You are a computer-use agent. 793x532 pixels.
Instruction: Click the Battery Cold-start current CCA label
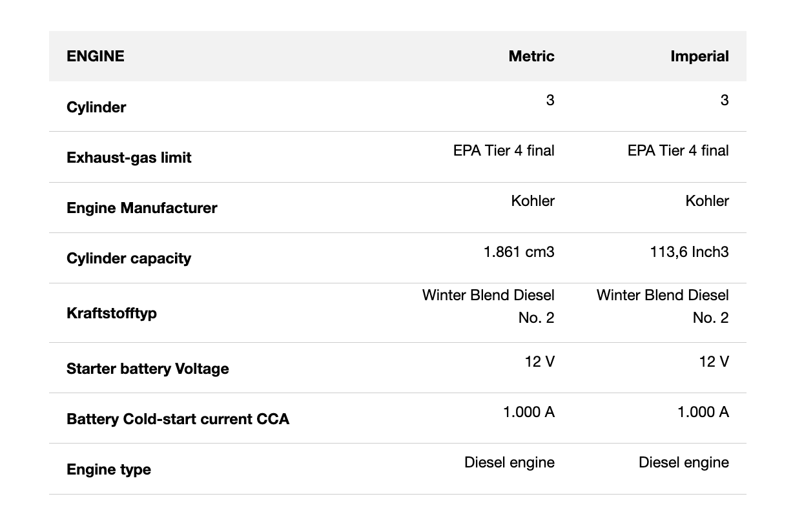click(x=178, y=419)
